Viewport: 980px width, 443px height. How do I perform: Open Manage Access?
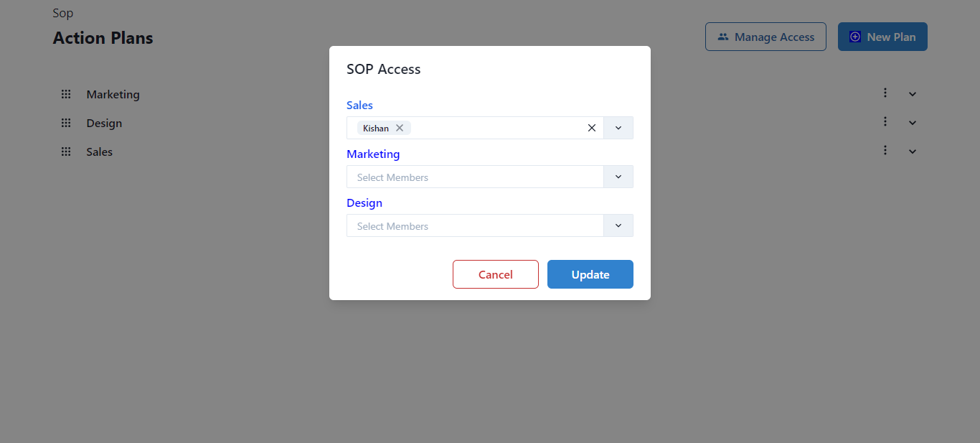[765, 36]
